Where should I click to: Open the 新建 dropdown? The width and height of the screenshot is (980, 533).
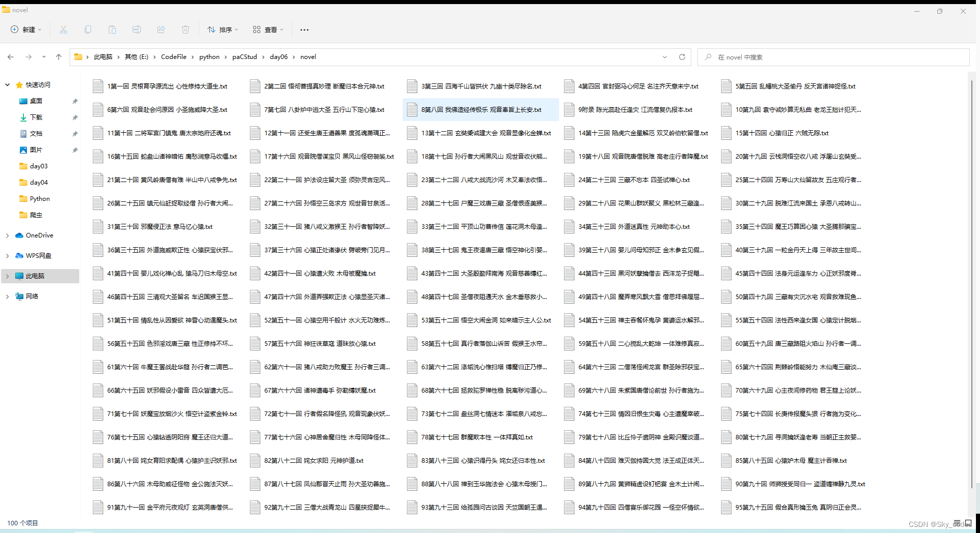click(26, 29)
